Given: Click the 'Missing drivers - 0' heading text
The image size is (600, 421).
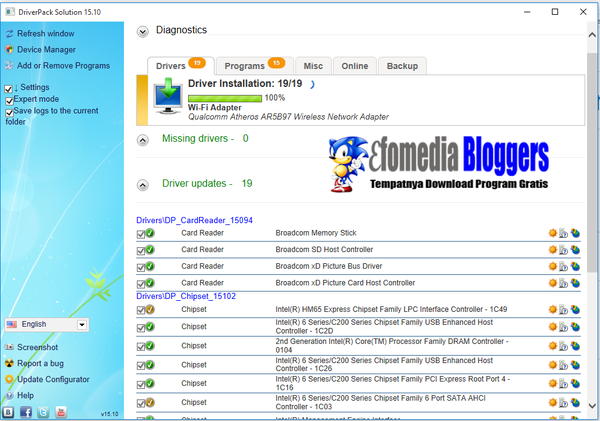Looking at the screenshot, I should pyautogui.click(x=205, y=139).
